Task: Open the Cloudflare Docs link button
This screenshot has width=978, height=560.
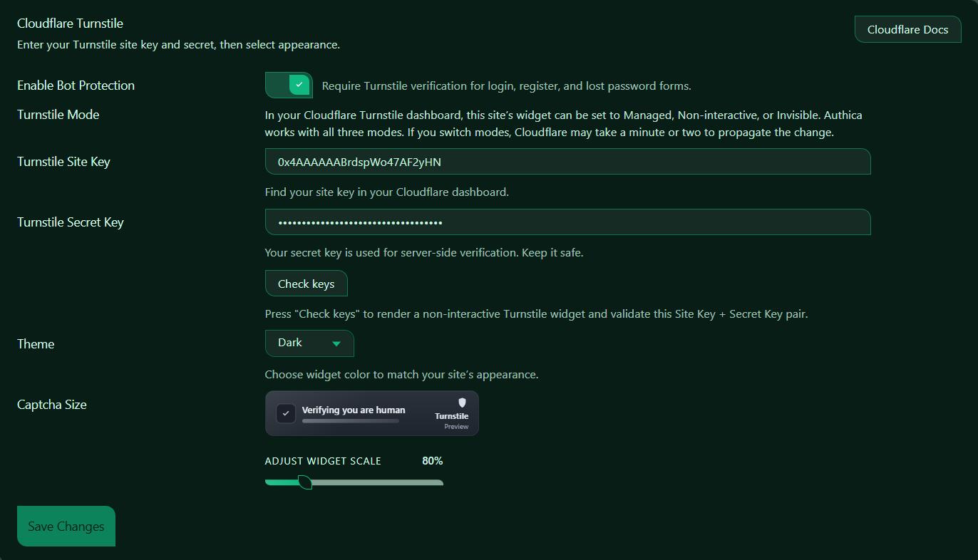Action: 907,30
